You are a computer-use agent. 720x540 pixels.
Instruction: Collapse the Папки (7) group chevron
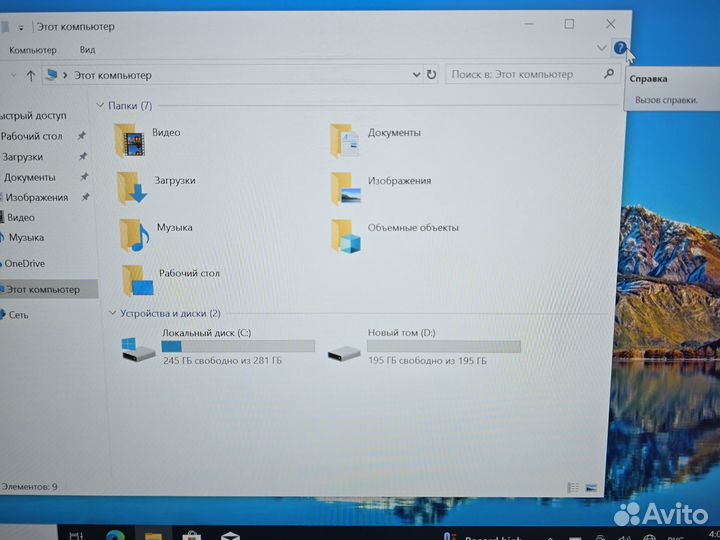tap(100, 106)
